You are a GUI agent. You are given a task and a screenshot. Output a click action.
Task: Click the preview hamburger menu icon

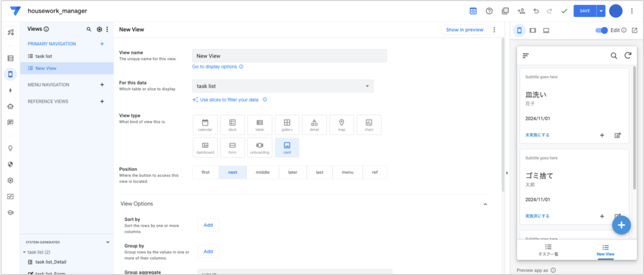click(526, 55)
